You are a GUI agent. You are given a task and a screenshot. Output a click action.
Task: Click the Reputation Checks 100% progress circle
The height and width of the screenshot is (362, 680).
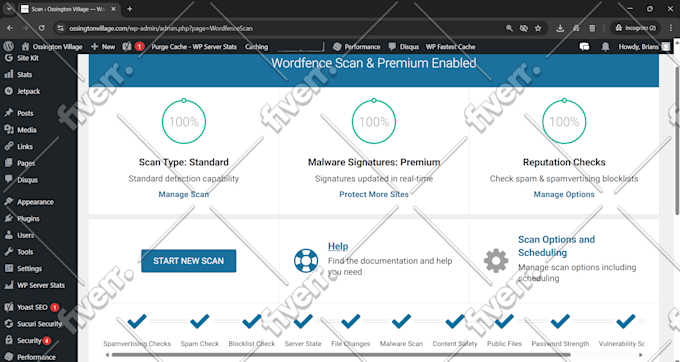[x=564, y=122]
